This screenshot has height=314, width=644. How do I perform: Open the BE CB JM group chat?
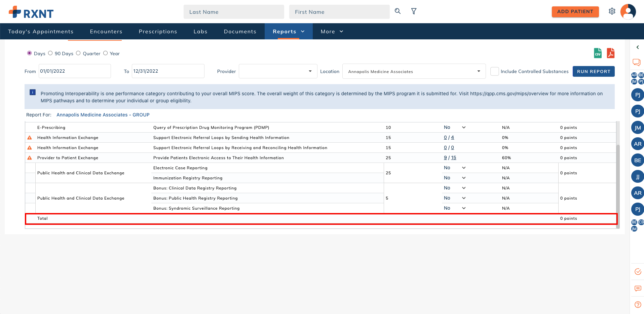point(637,225)
